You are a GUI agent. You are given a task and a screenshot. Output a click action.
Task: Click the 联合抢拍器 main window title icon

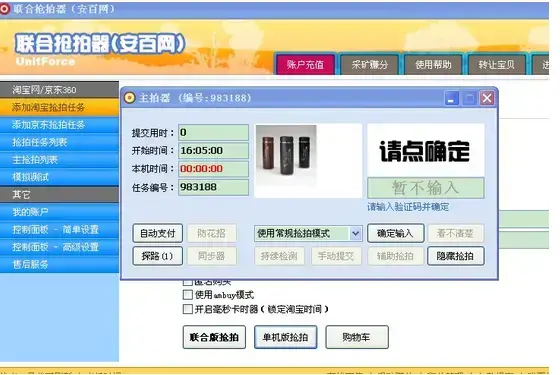[5, 9]
